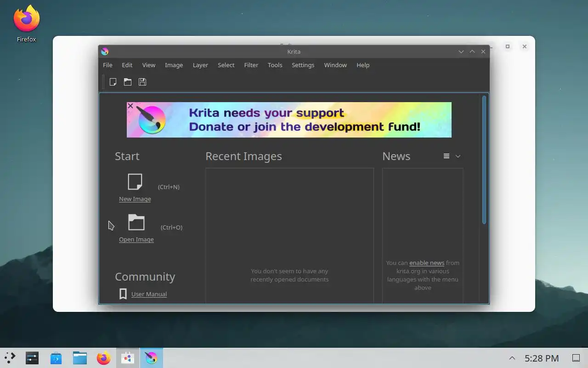Open System Settings from the taskbar
This screenshot has height=368, width=588.
point(32,358)
